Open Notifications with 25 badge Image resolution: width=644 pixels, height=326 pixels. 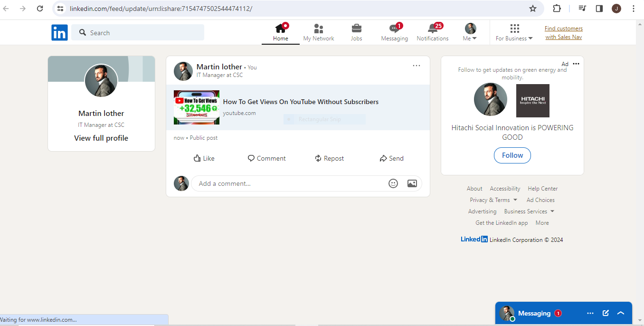[x=433, y=33]
